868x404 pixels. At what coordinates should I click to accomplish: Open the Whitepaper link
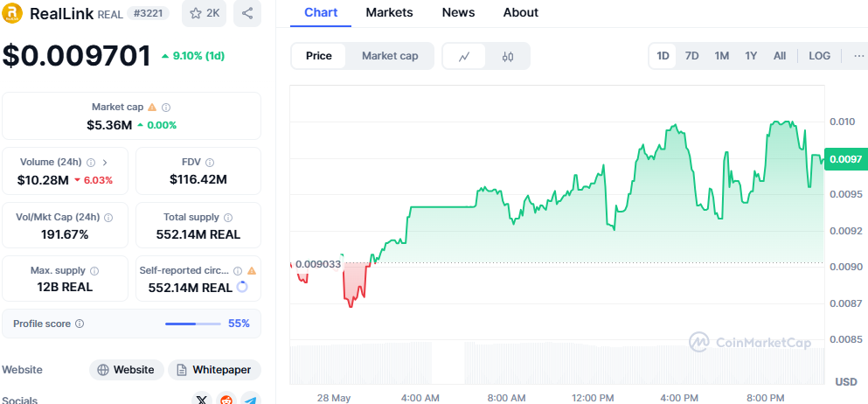[214, 370]
